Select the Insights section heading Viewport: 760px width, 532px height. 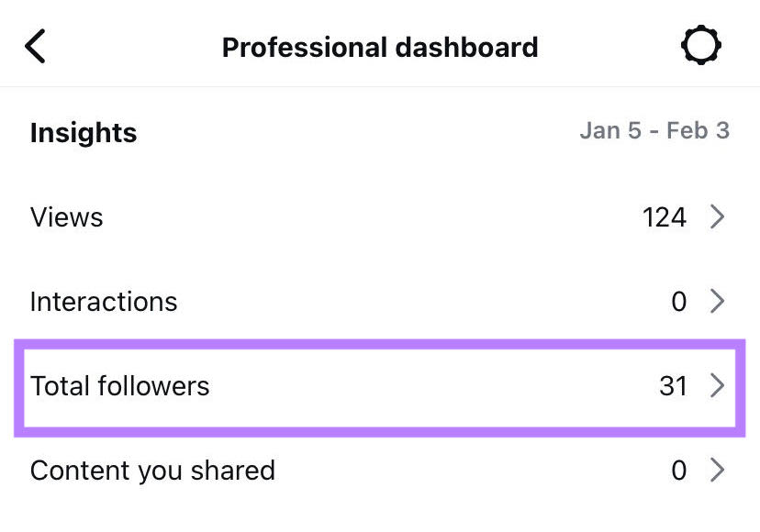[x=83, y=133]
